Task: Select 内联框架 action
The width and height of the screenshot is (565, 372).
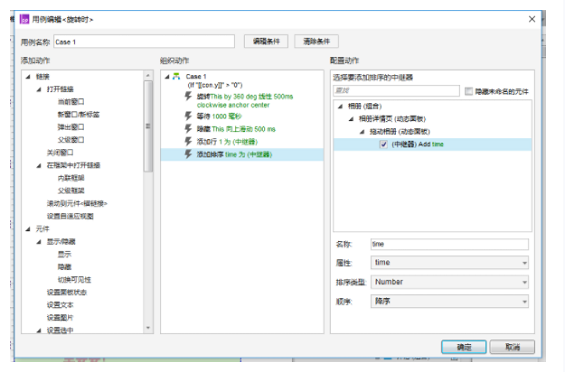Action: point(71,178)
